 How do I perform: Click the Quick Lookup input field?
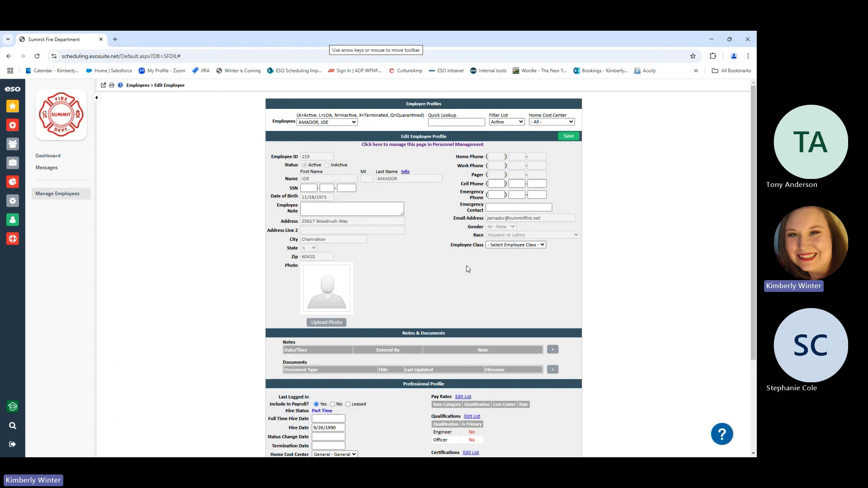[456, 122]
